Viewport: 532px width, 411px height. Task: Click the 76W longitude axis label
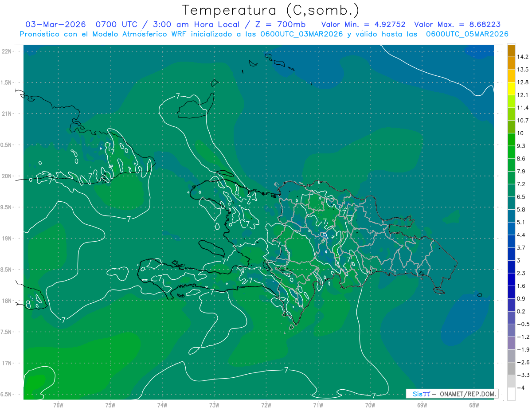point(58,404)
